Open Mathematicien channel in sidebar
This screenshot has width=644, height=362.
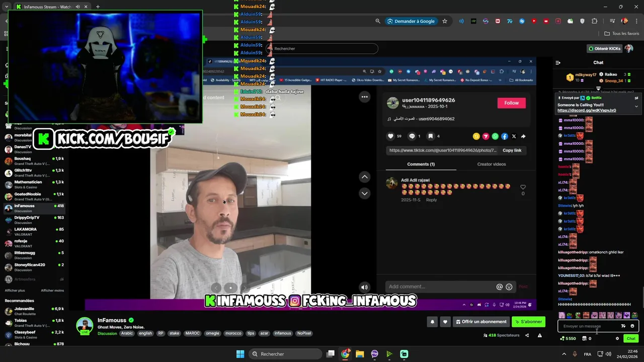click(34, 185)
